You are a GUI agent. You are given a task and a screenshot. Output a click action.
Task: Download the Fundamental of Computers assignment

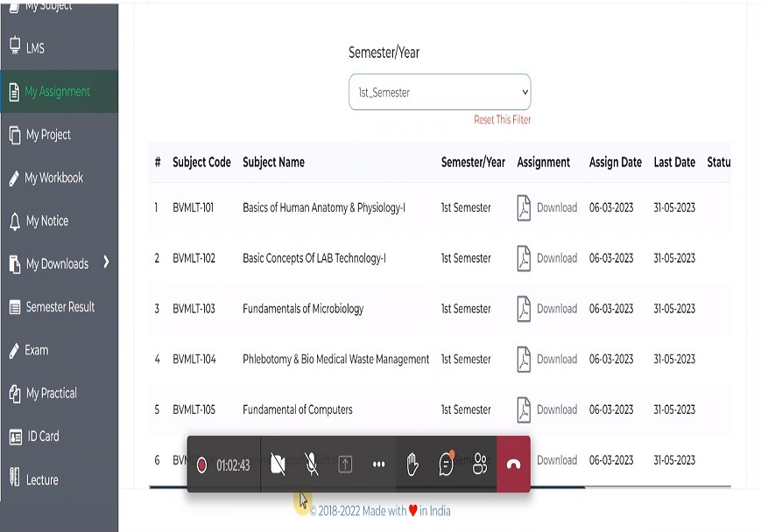click(556, 409)
